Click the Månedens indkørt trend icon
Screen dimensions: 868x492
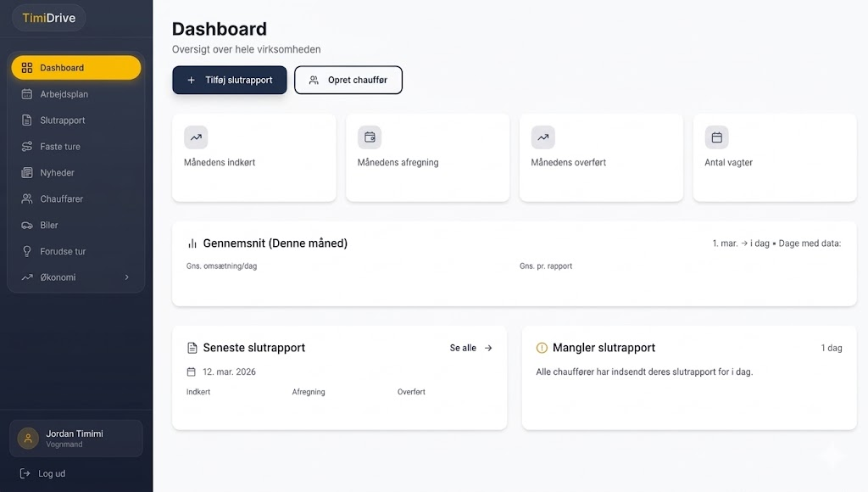coord(196,137)
